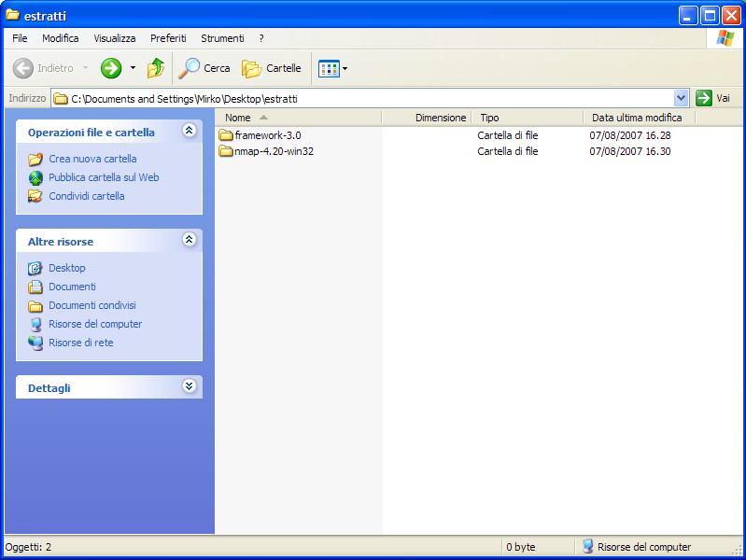Click the 07/08/2007 16.28 date cell

click(x=630, y=135)
